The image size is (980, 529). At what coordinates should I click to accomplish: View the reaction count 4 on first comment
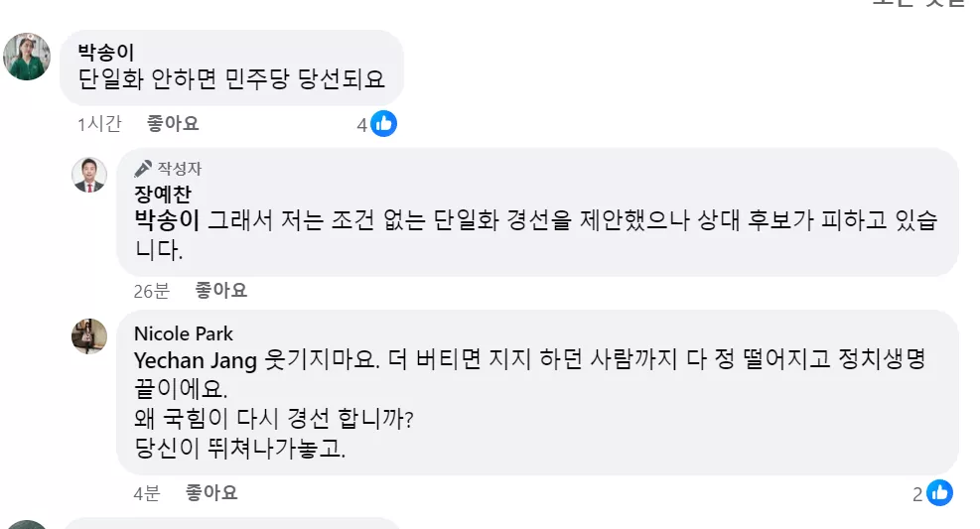(x=361, y=125)
